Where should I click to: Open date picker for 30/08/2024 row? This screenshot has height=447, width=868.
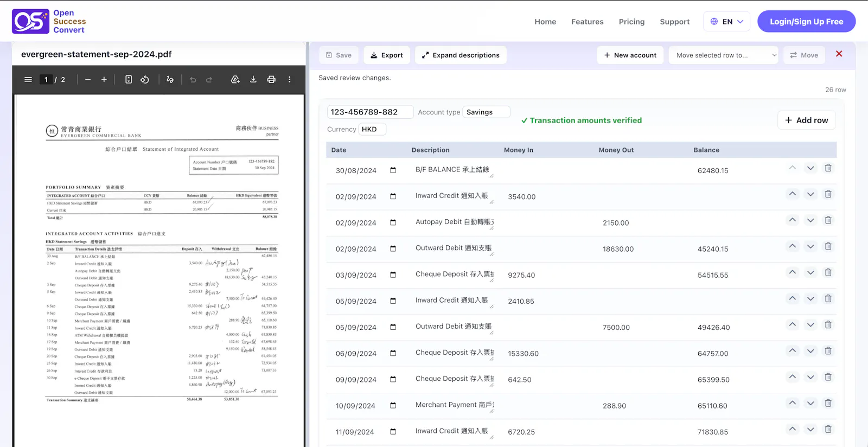[x=393, y=170]
